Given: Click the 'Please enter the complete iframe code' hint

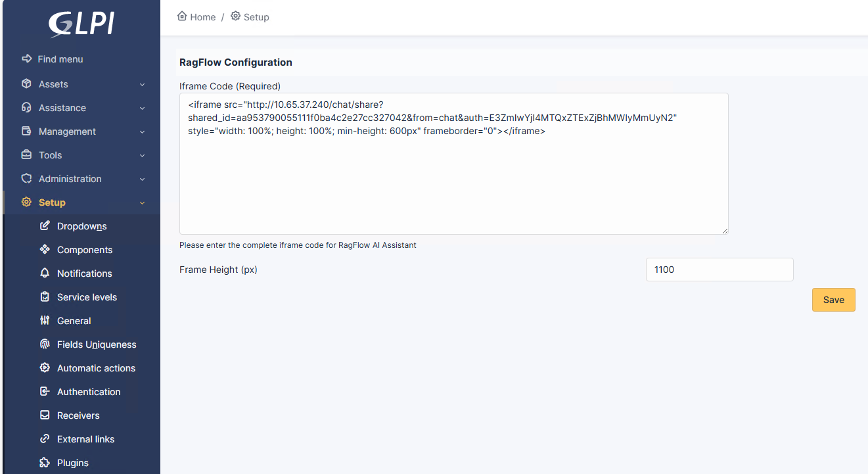Looking at the screenshot, I should click(x=298, y=245).
